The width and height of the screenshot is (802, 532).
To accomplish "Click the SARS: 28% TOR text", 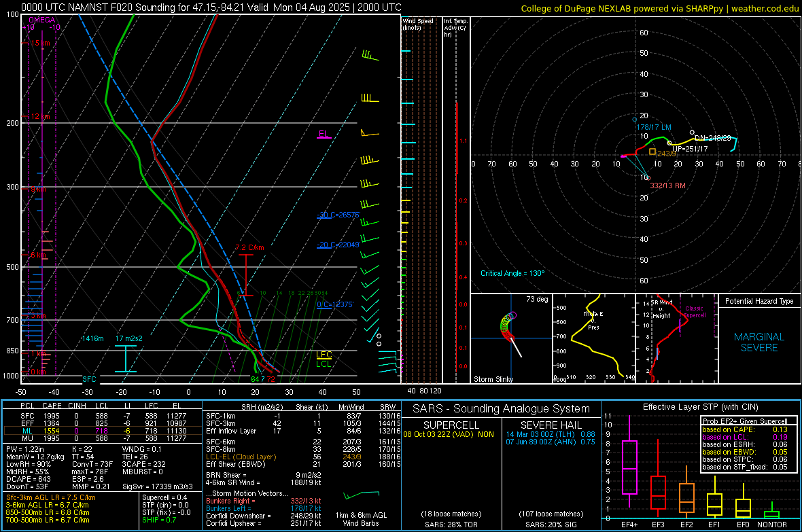I will coord(451,525).
